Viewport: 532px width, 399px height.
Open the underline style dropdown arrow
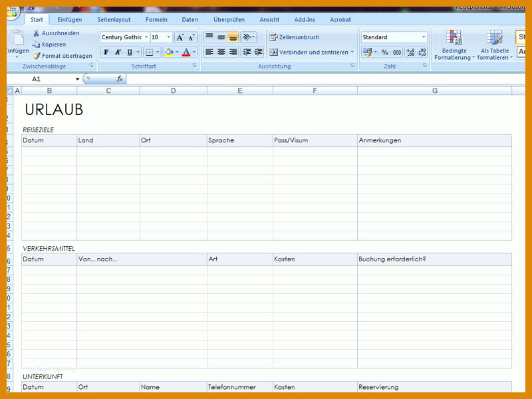[138, 53]
